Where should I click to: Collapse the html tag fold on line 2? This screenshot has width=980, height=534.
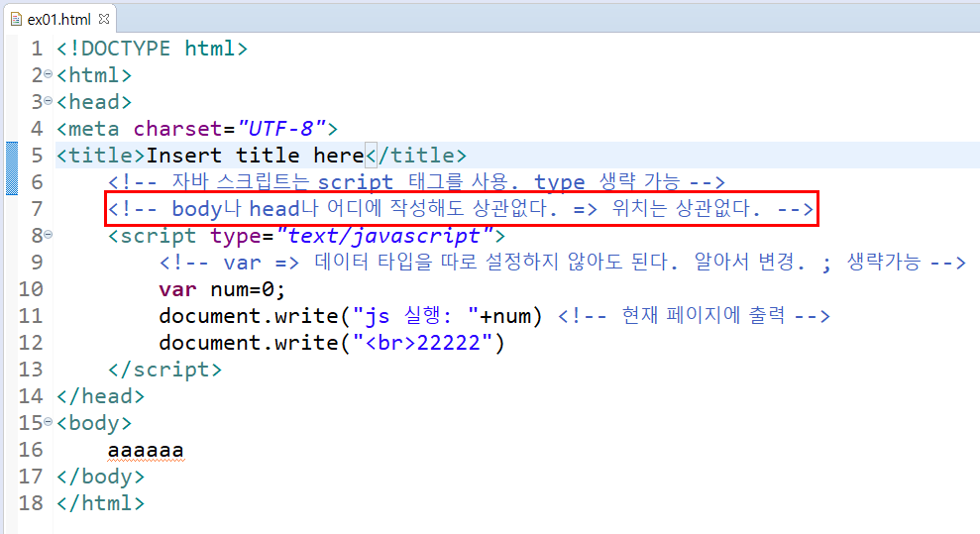click(49, 75)
